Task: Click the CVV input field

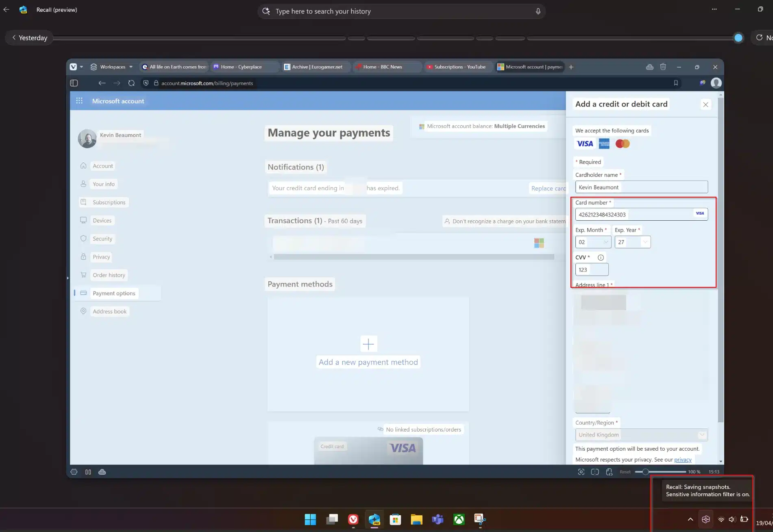Action: [x=592, y=270]
